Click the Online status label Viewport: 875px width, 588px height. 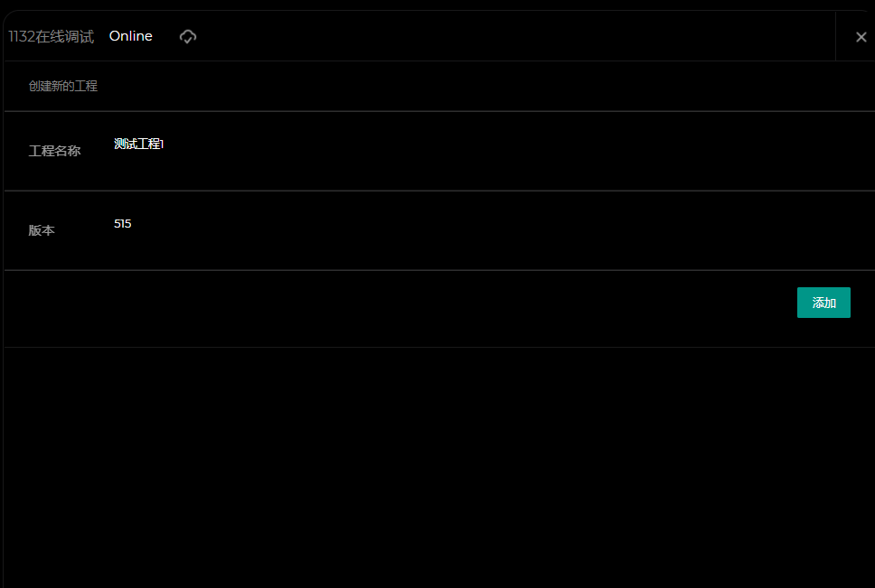coord(131,36)
